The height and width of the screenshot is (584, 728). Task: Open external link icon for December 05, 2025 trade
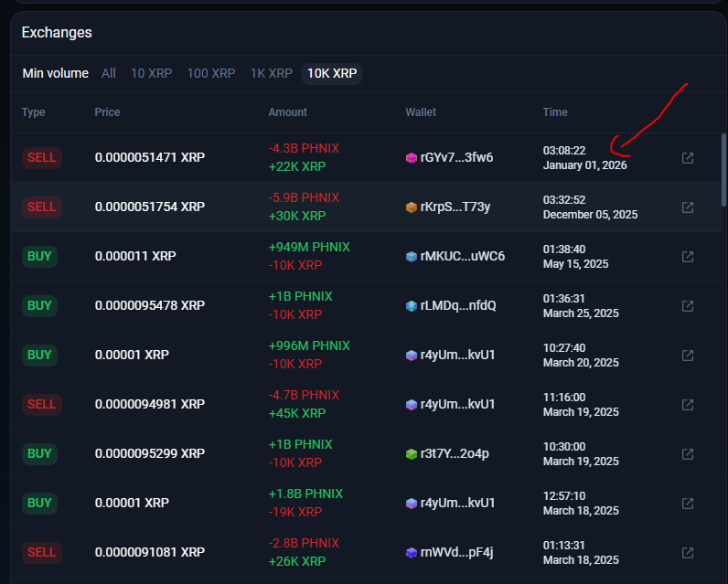(688, 207)
